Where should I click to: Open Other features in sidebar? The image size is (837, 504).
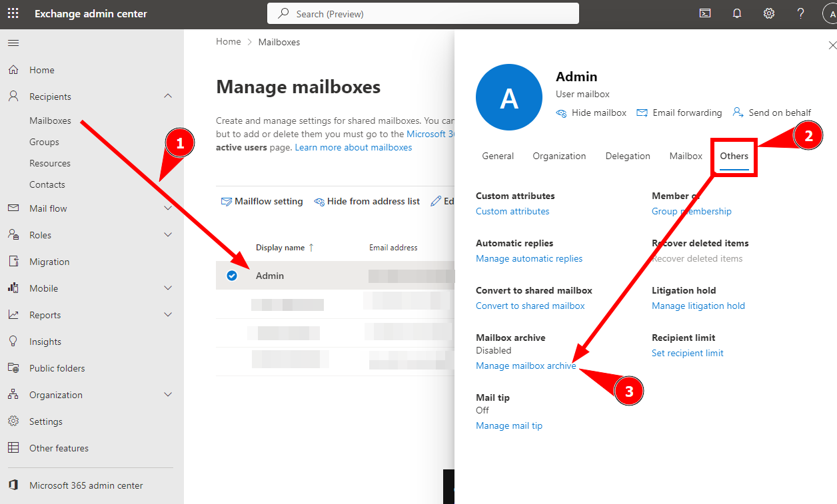pyautogui.click(x=59, y=448)
